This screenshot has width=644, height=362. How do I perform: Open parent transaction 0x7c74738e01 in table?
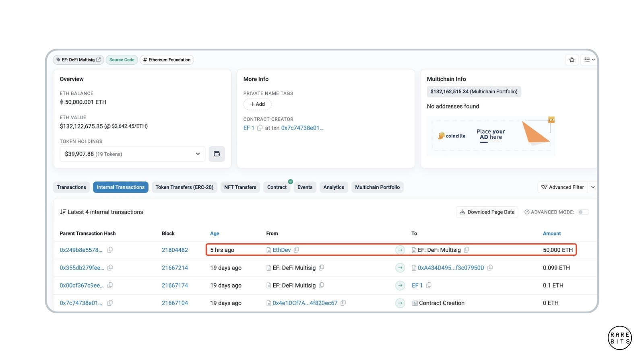coord(81,303)
